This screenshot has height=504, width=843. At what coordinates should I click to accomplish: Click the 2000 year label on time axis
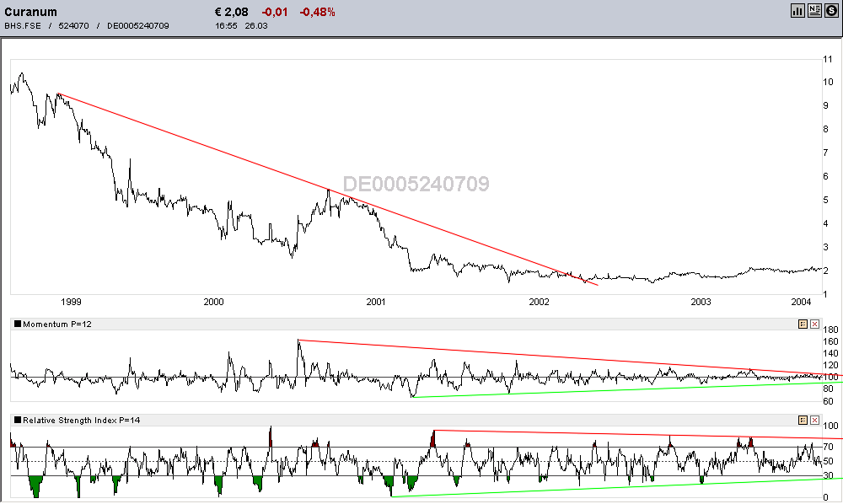coord(213,302)
